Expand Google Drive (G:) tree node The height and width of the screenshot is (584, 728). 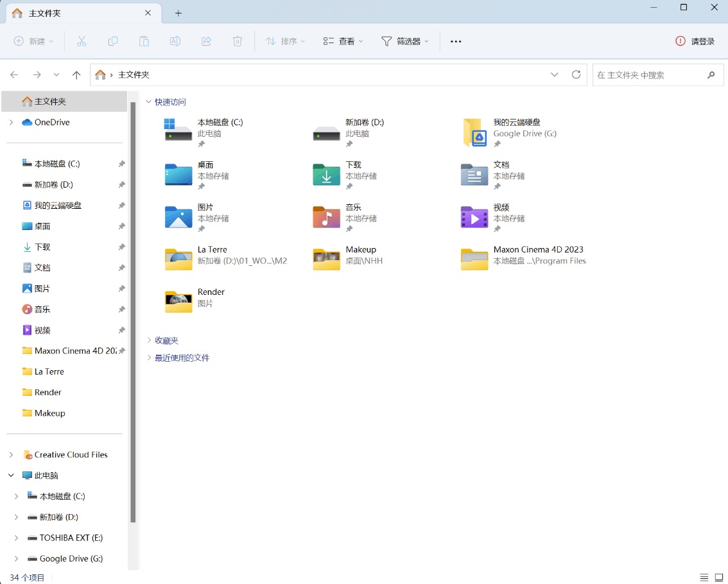point(16,558)
